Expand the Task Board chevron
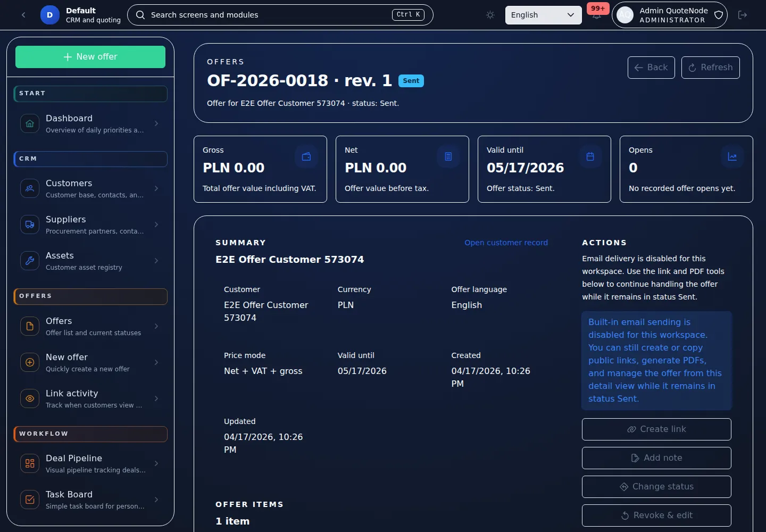Screen dimensions: 766x532 156,500
